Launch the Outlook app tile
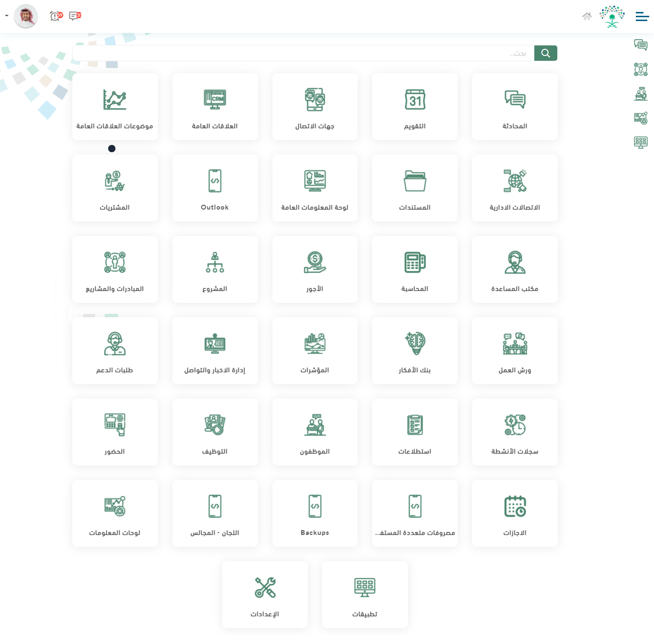This screenshot has height=644, width=654. (x=215, y=188)
